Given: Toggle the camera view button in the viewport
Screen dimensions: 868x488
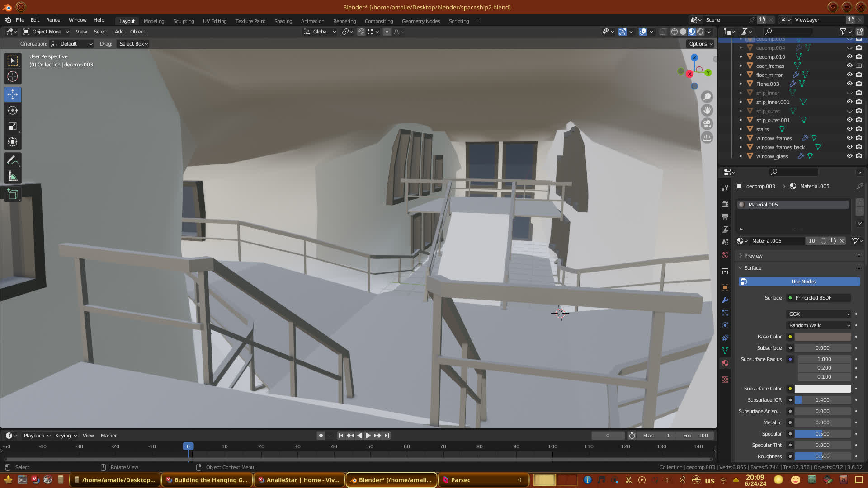Looking at the screenshot, I should [707, 124].
